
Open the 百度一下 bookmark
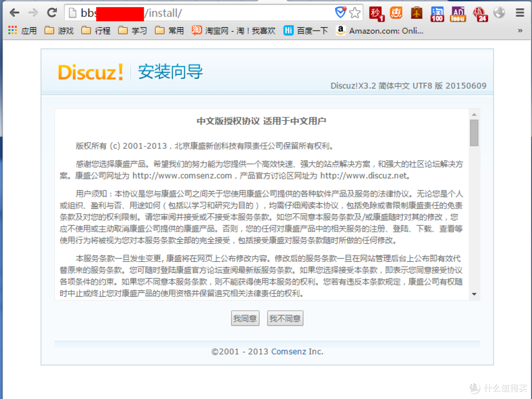coord(306,31)
